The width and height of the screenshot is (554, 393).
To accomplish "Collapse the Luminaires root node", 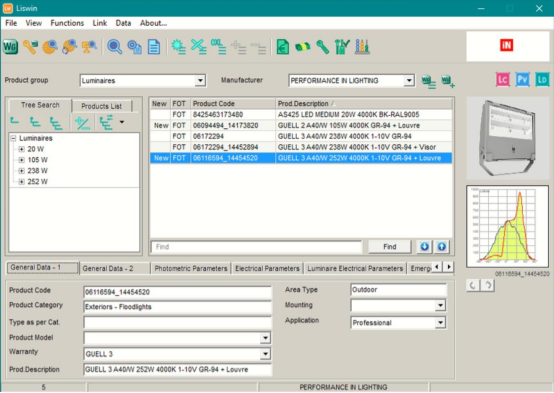I will (x=13, y=138).
